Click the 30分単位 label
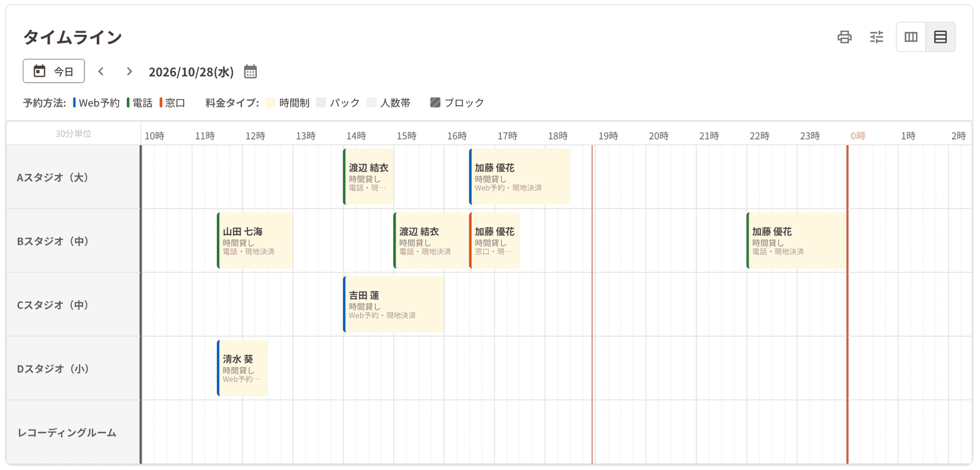The height and width of the screenshot is (470, 980). click(x=73, y=133)
